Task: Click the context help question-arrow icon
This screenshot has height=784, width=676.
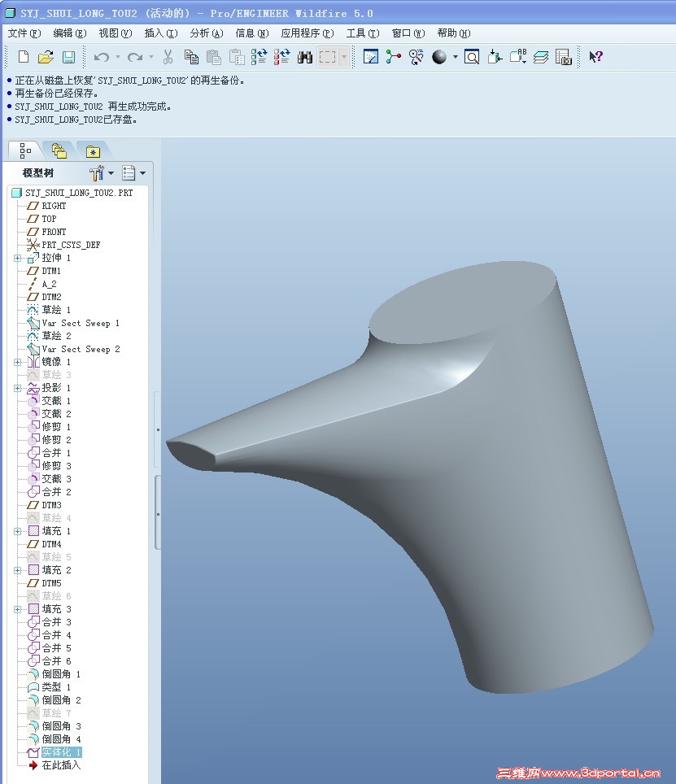Action: (595, 56)
